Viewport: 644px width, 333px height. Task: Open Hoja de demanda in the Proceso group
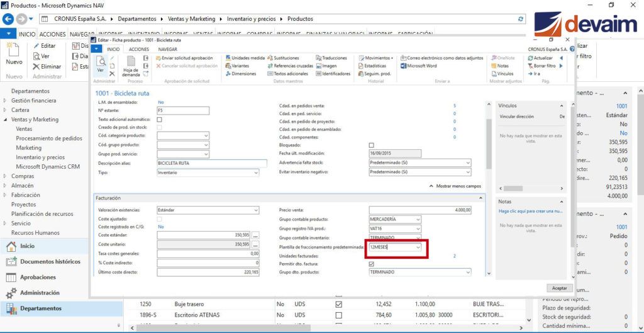(x=131, y=65)
